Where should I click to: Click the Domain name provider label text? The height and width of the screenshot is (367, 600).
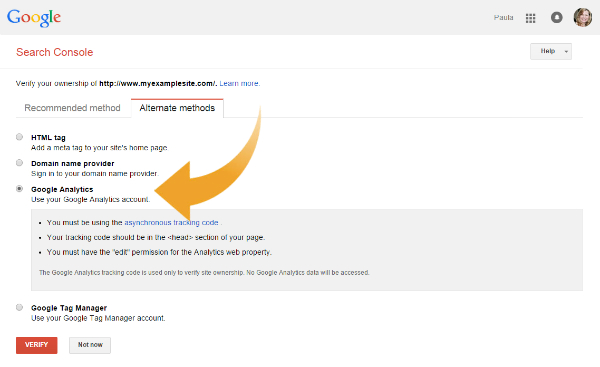[x=73, y=163]
